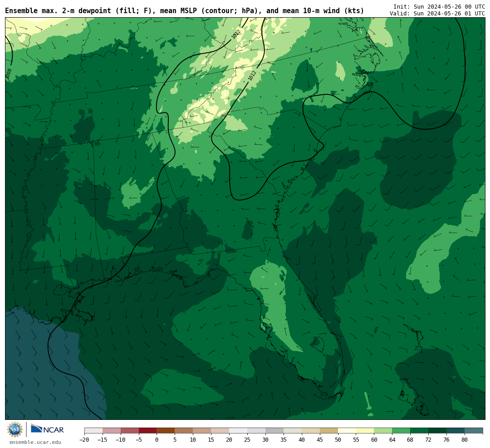Click the NSF logo

(x=15, y=429)
